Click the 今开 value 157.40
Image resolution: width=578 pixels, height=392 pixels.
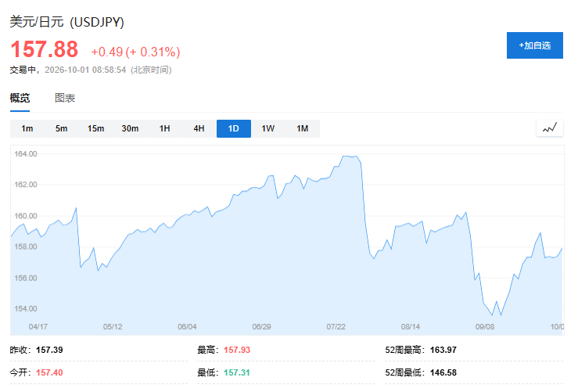tap(49, 372)
